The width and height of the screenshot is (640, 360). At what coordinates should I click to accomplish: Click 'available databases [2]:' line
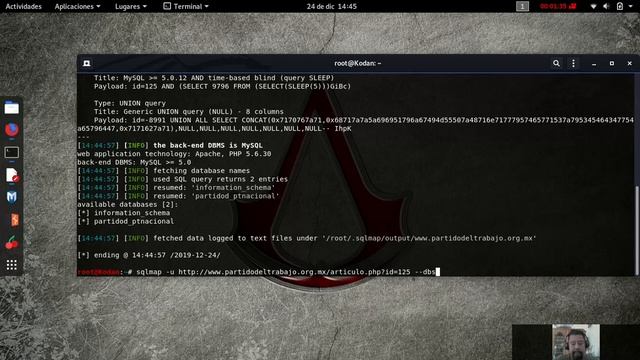point(128,204)
